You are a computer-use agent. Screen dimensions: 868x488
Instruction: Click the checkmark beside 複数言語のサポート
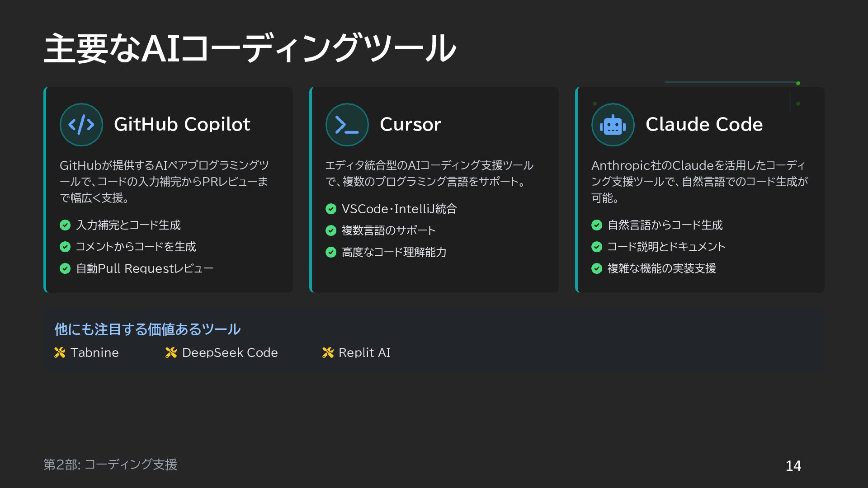click(331, 230)
